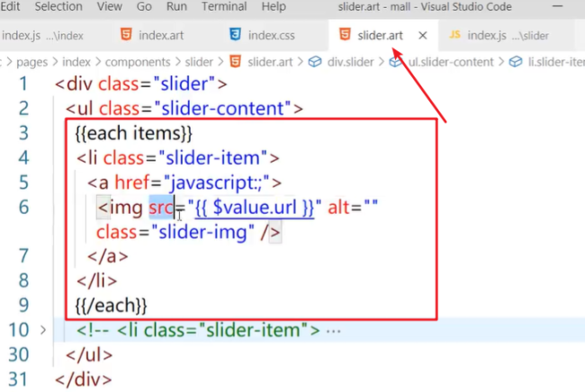The image size is (585, 392).
Task: Click the {{each items}} text
Action: click(133, 133)
